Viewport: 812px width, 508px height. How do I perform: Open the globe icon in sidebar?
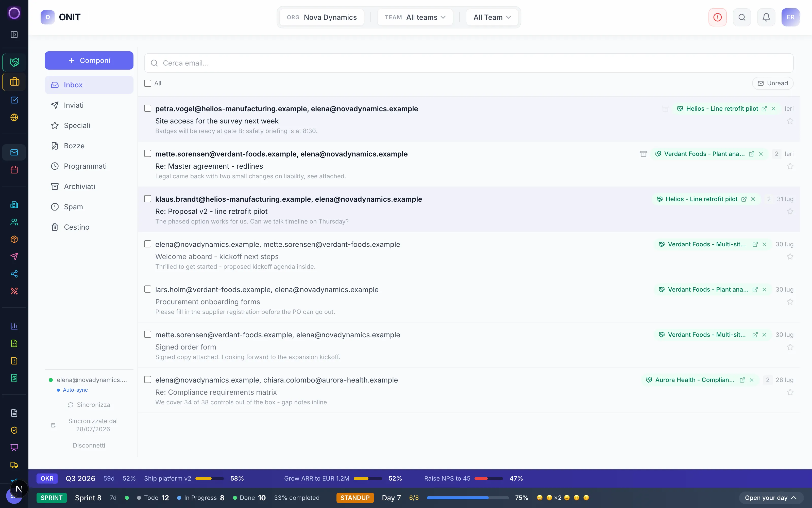click(x=14, y=117)
